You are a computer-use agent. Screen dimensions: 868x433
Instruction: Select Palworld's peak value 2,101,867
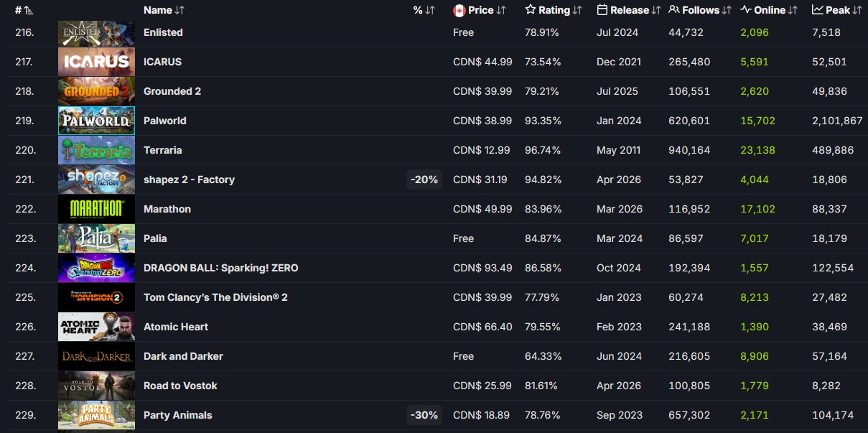837,121
